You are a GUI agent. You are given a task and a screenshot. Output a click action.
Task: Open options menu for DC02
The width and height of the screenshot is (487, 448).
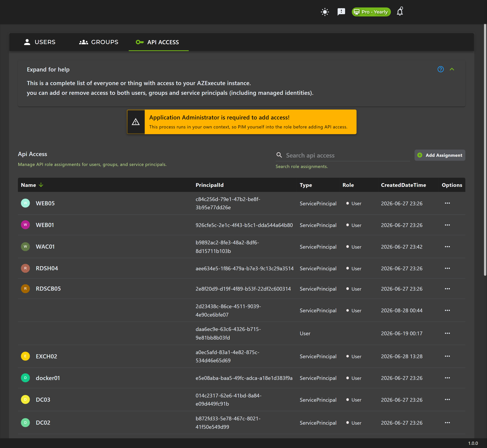click(x=447, y=423)
